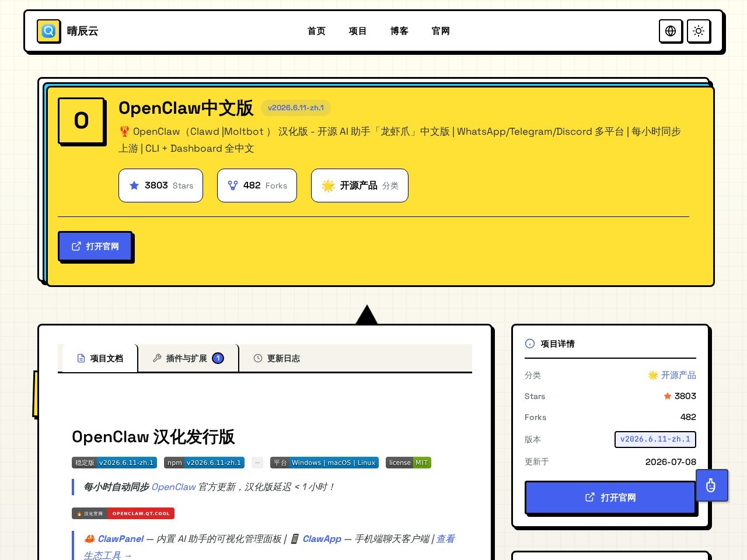Screen dimensions: 747x560
Task: Open 博客 navigation item
Action: [399, 31]
